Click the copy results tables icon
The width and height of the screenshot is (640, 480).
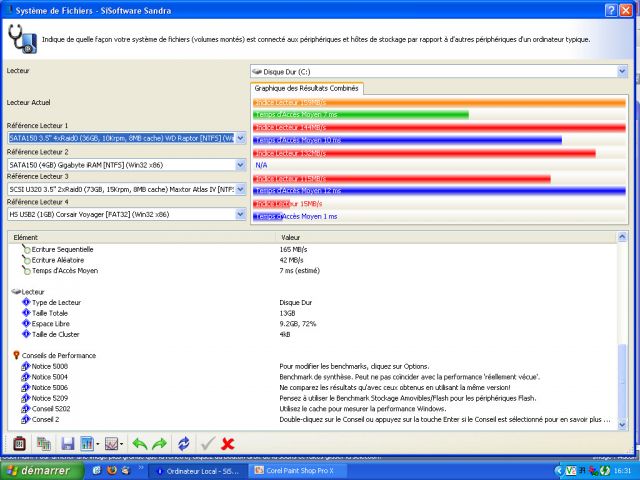tap(44, 443)
